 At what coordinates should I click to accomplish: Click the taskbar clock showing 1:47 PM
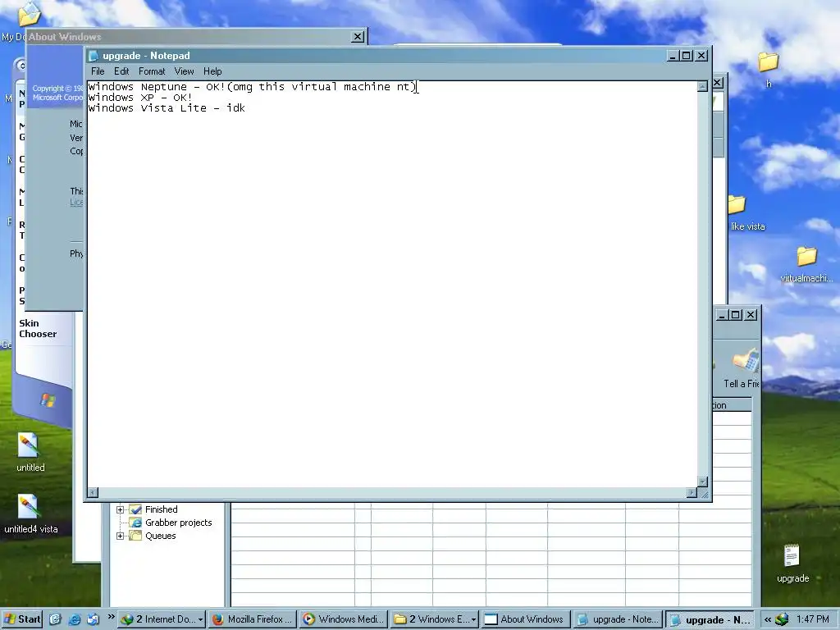coord(812,619)
